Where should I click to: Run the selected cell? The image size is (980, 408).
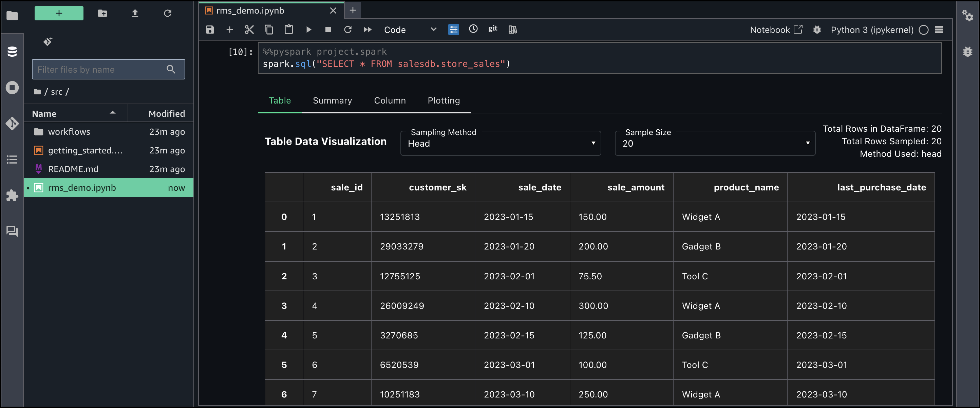click(308, 30)
